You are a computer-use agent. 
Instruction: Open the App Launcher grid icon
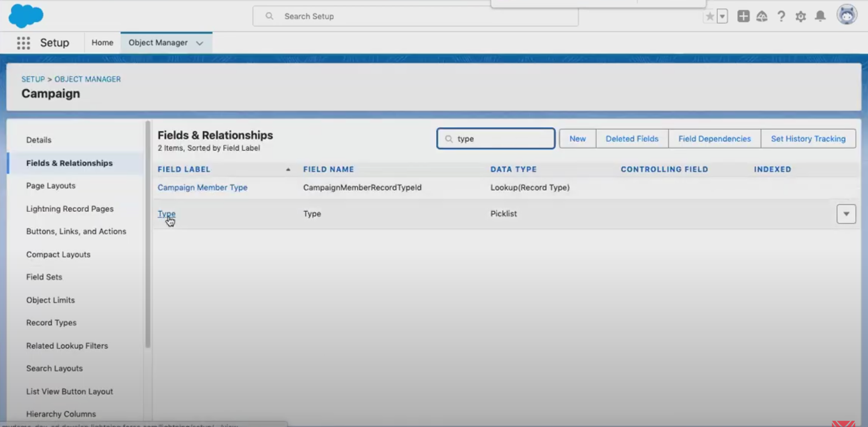[23, 43]
